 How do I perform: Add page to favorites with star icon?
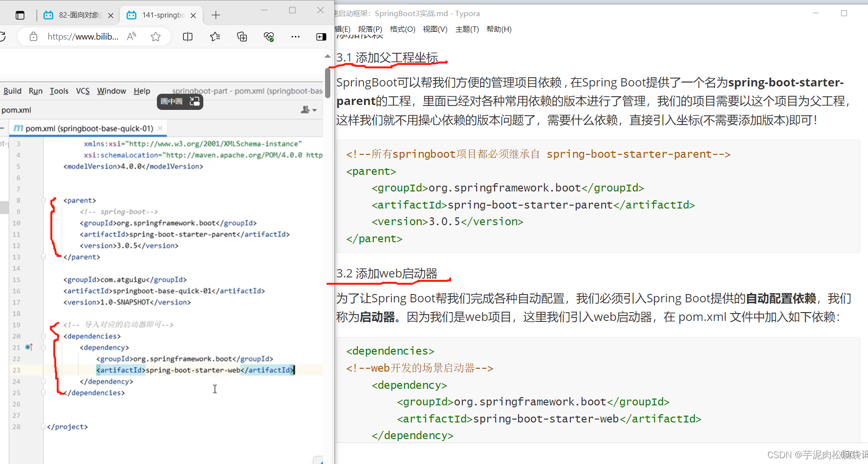[x=155, y=37]
